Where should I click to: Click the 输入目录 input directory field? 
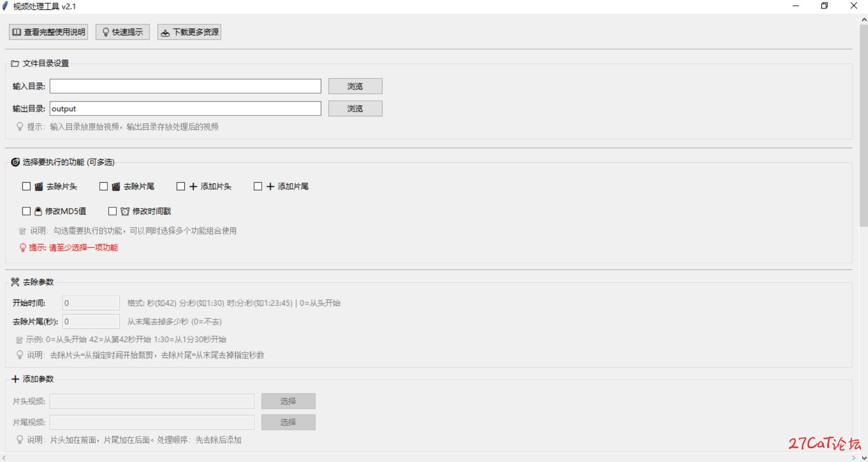click(185, 86)
